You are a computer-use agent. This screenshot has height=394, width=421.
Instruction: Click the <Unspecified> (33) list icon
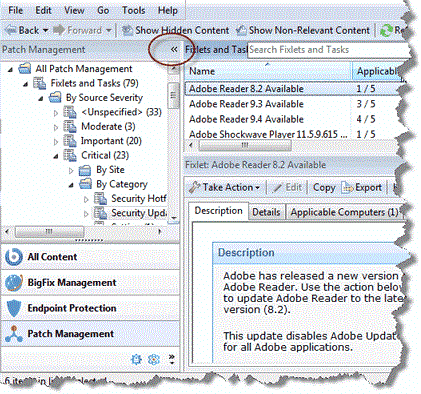pyautogui.click(x=70, y=112)
